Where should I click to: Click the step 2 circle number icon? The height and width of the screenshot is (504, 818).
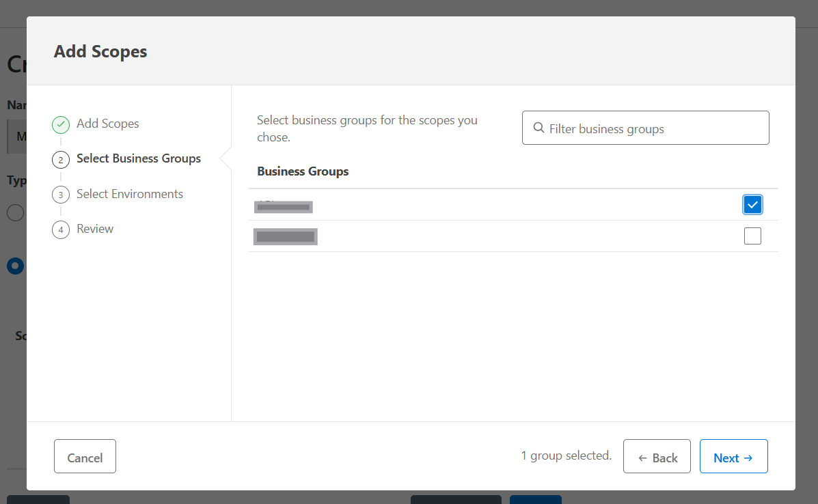point(61,160)
